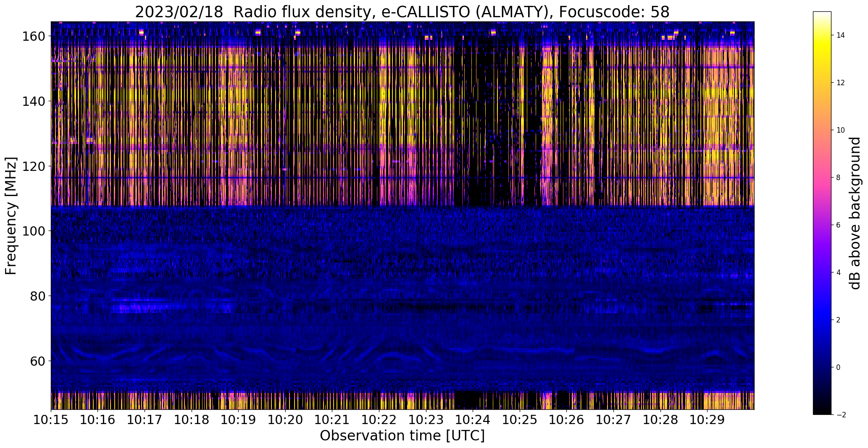
Task: Click the 10:28 time tick label
Action: coord(660,420)
